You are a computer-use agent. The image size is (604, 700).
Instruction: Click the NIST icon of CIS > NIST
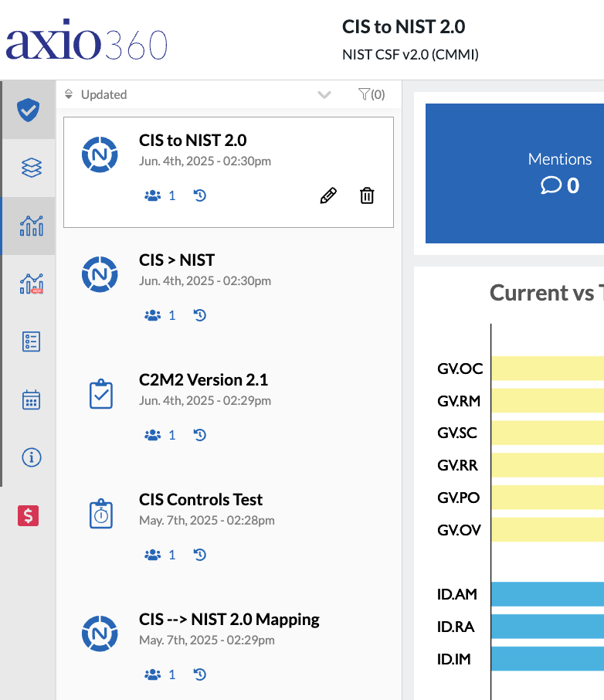[100, 274]
